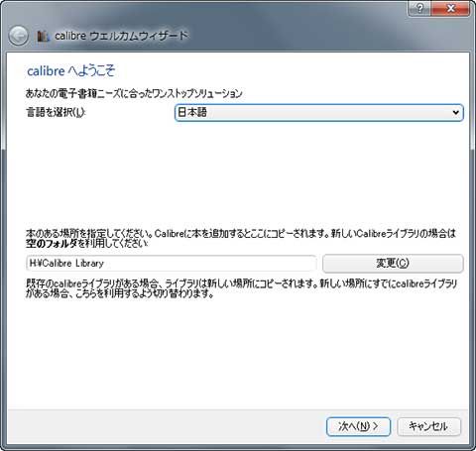Click the paragraph starting 既存のcalibreライブラリ
Image resolution: width=476 pixels, height=451 pixels.
point(241,288)
